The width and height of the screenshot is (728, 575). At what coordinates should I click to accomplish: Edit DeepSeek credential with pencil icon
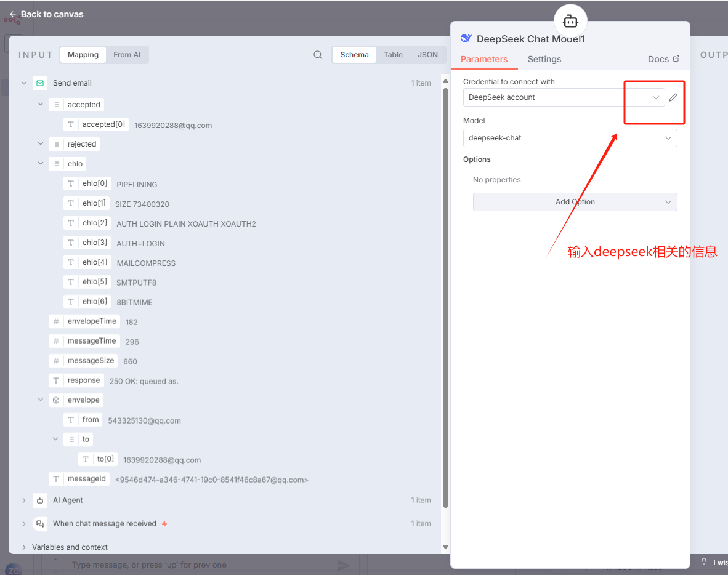[673, 97]
